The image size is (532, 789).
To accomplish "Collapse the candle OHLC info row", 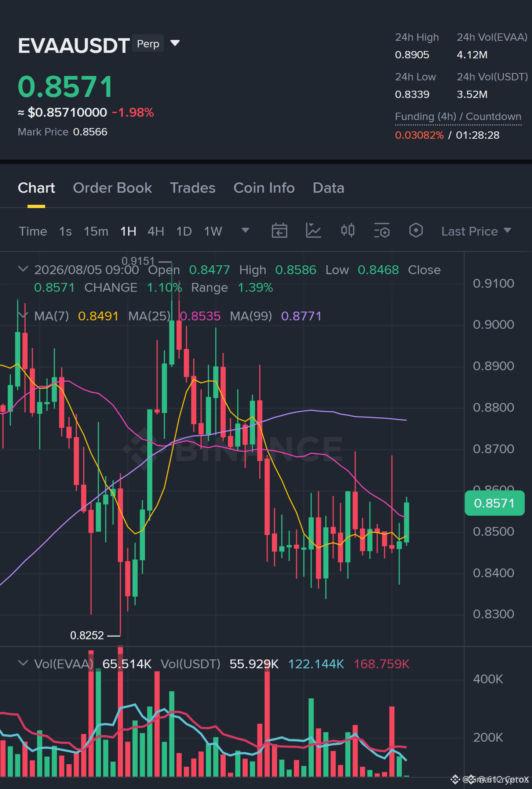I will tap(23, 269).
